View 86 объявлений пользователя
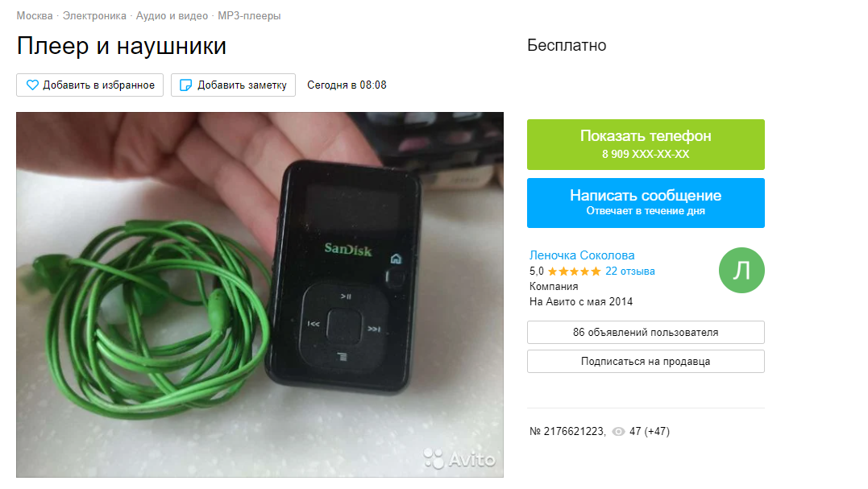This screenshot has height=489, width=868. [x=646, y=333]
